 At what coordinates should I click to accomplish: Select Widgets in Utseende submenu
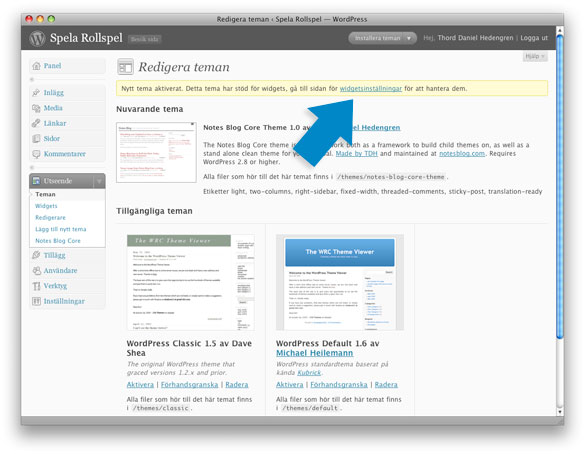pos(46,206)
